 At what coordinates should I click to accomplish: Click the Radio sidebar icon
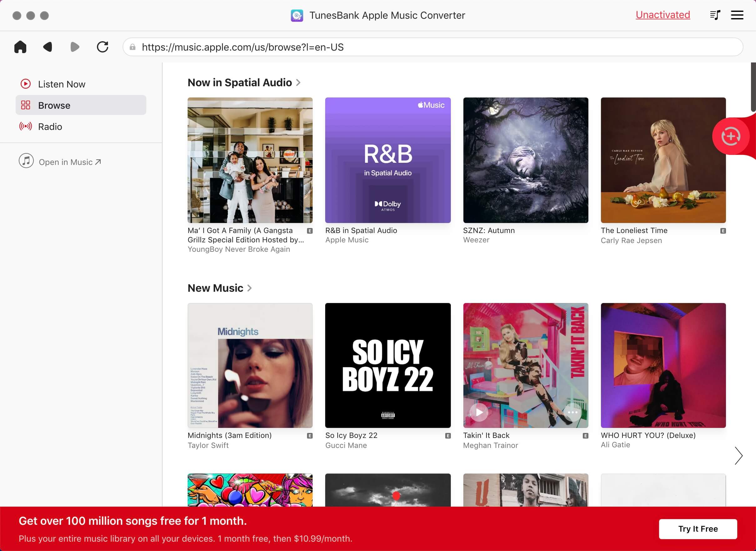click(x=25, y=126)
